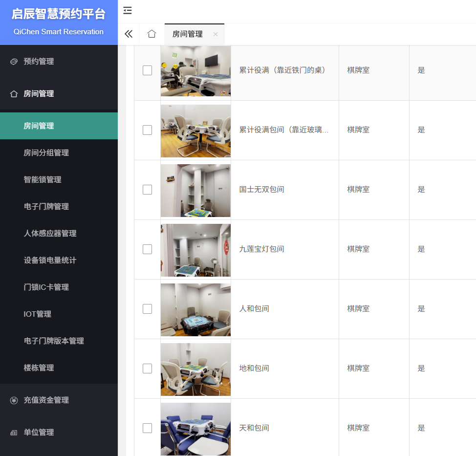The height and width of the screenshot is (456, 476).
Task: Open the highlighted 房间管理 submenu item
Action: [x=59, y=126]
